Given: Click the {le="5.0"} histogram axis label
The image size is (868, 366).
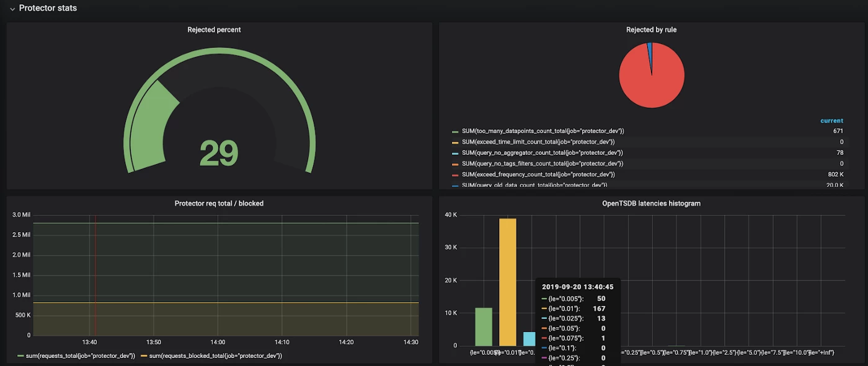Looking at the screenshot, I should click(748, 352).
